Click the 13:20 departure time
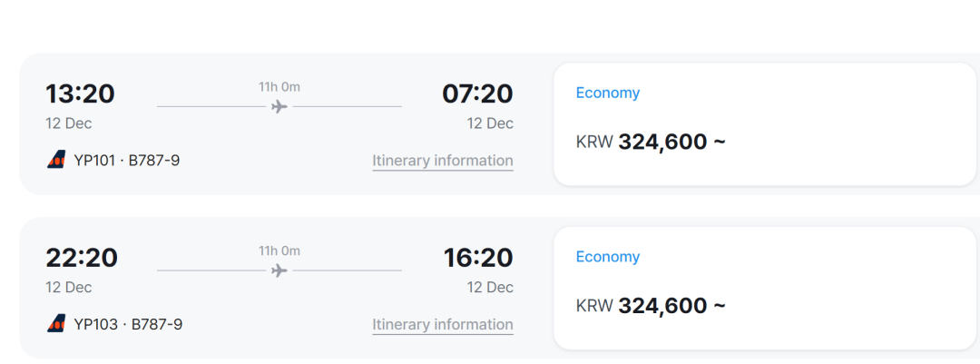 [x=81, y=93]
